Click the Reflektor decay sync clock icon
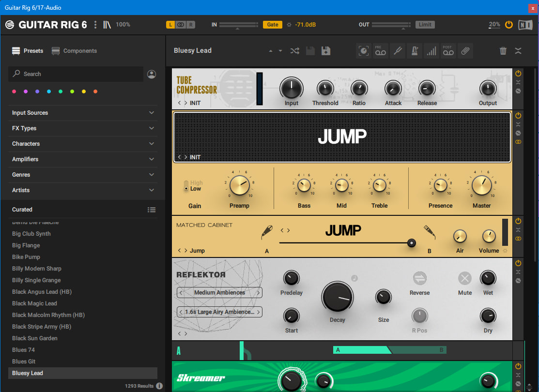 click(x=354, y=278)
